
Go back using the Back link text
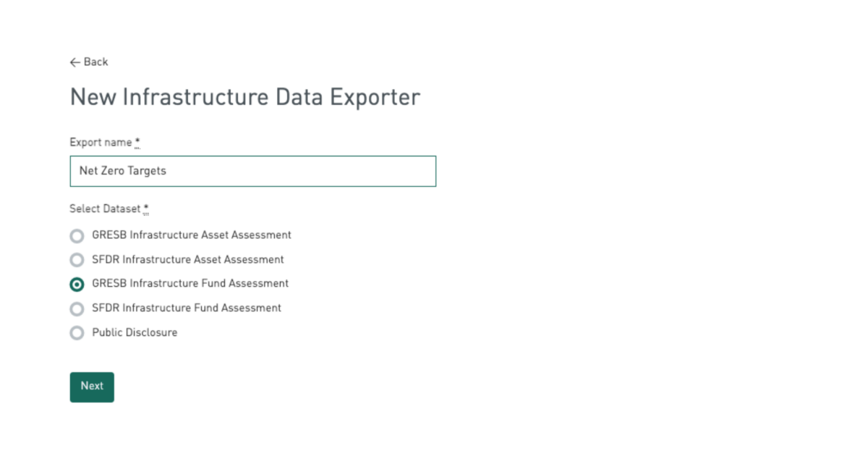click(95, 62)
